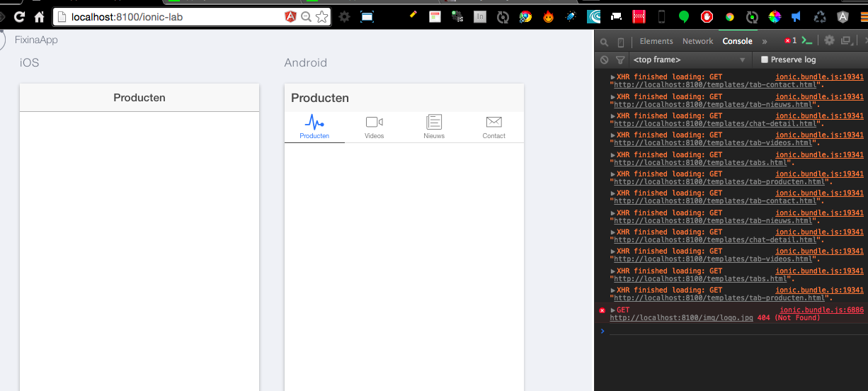Image resolution: width=868 pixels, height=391 pixels.
Task: Clear the console with the ban icon
Action: coord(604,60)
